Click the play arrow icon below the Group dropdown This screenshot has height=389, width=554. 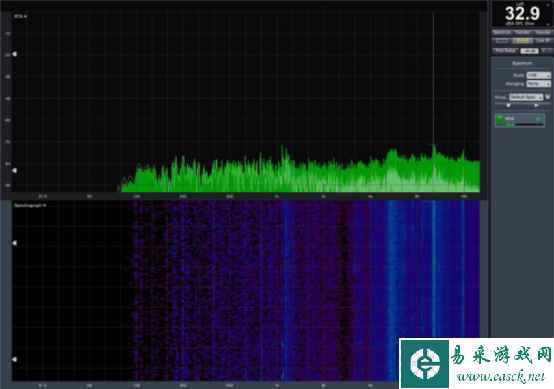click(536, 105)
